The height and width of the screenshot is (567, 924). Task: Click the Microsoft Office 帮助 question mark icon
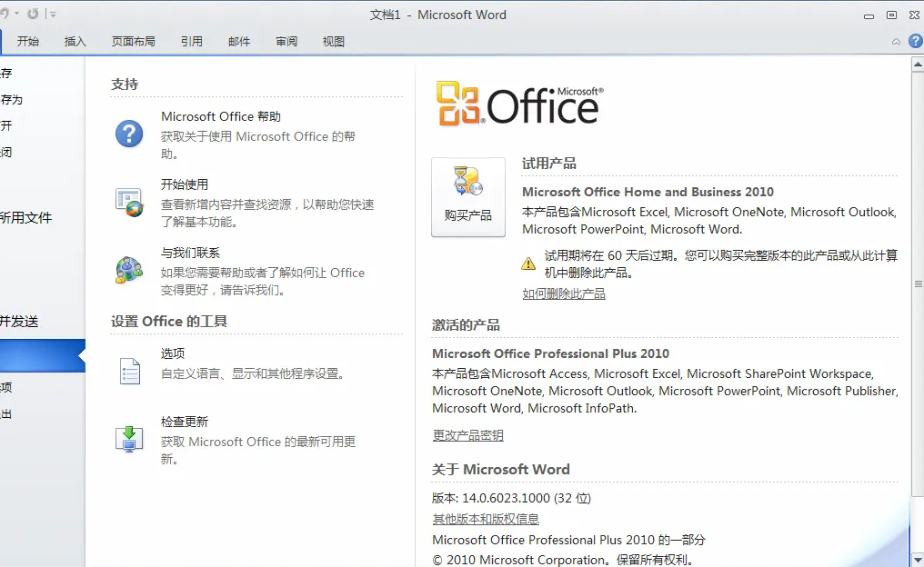point(129,134)
